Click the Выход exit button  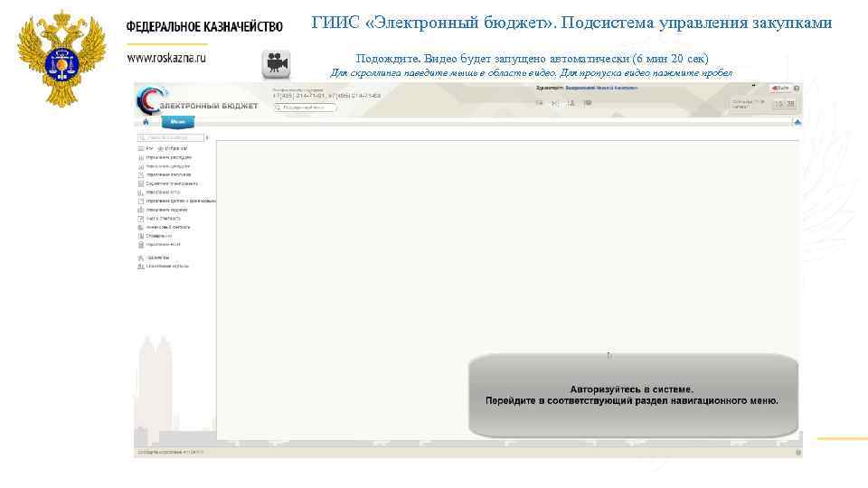pyautogui.click(x=780, y=89)
